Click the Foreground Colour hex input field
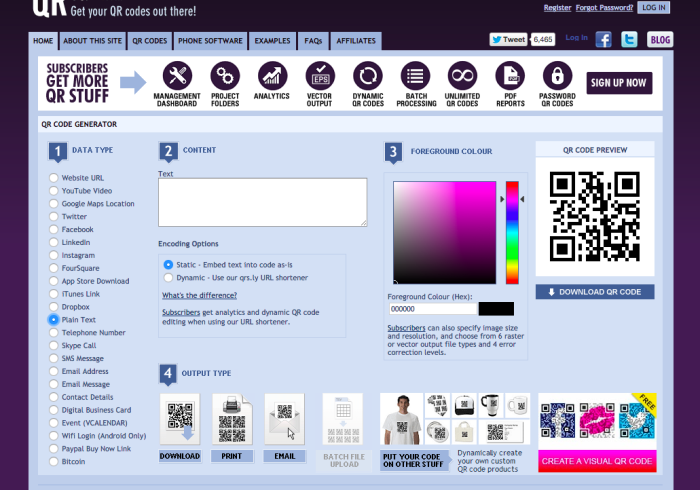This screenshot has width=700, height=490. 433,309
